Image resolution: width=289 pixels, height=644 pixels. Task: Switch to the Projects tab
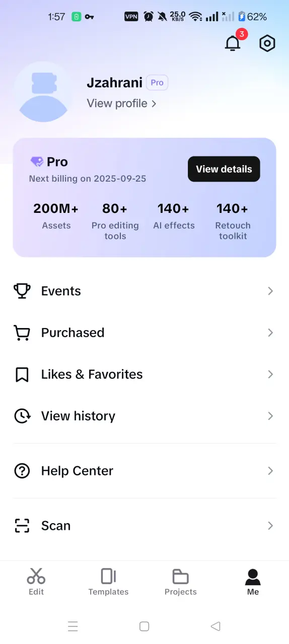[181, 582]
